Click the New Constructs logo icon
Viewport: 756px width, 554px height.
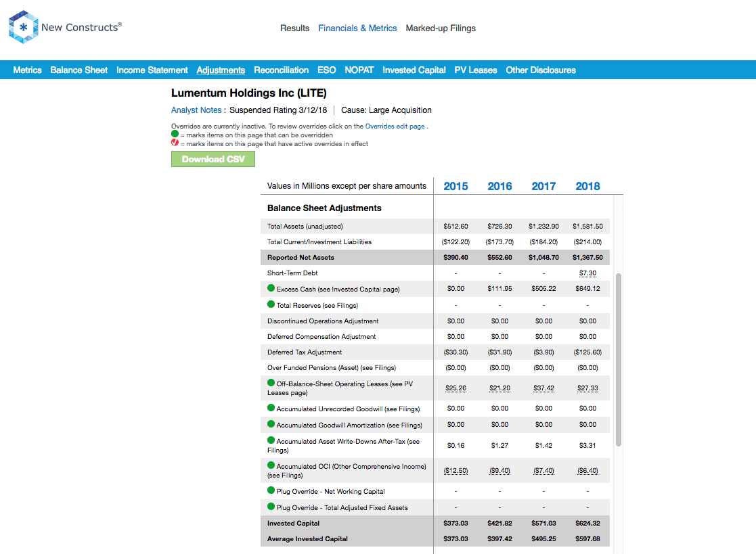23,27
